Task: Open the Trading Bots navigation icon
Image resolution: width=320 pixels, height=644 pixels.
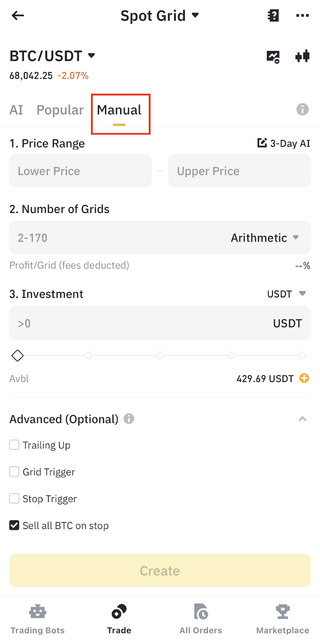Action: [38, 619]
